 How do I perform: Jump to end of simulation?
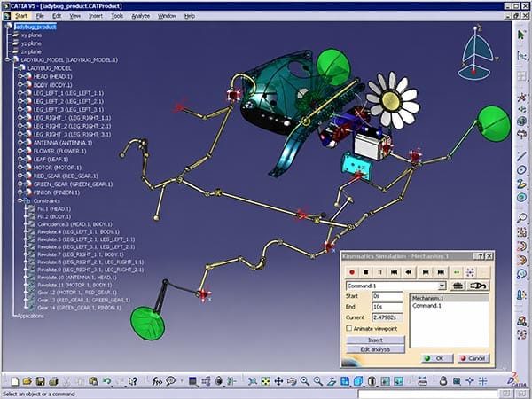tap(441, 272)
